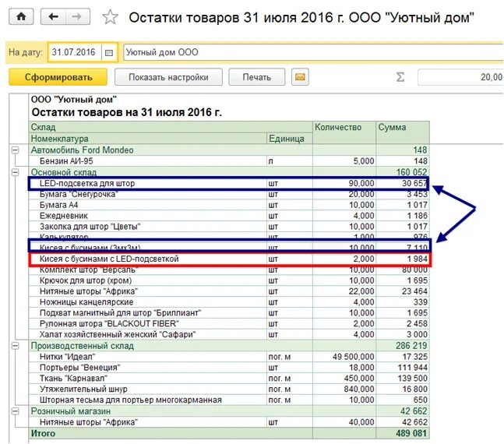Select Рулонная штора "BLACKOUT FIBER" row
Image resolution: width=504 pixels, height=444 pixels.
(x=229, y=323)
